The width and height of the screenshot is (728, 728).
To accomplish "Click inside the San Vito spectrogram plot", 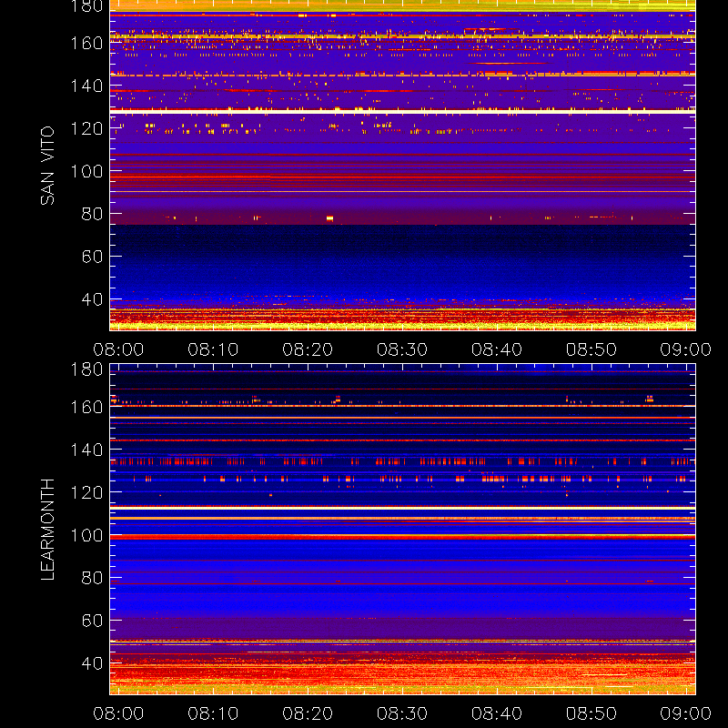I will [x=402, y=166].
